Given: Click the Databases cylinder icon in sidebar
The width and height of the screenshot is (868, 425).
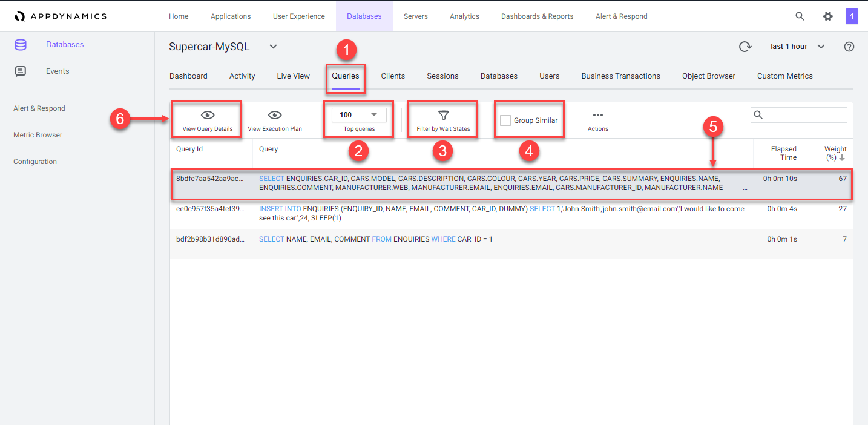Looking at the screenshot, I should click(21, 45).
